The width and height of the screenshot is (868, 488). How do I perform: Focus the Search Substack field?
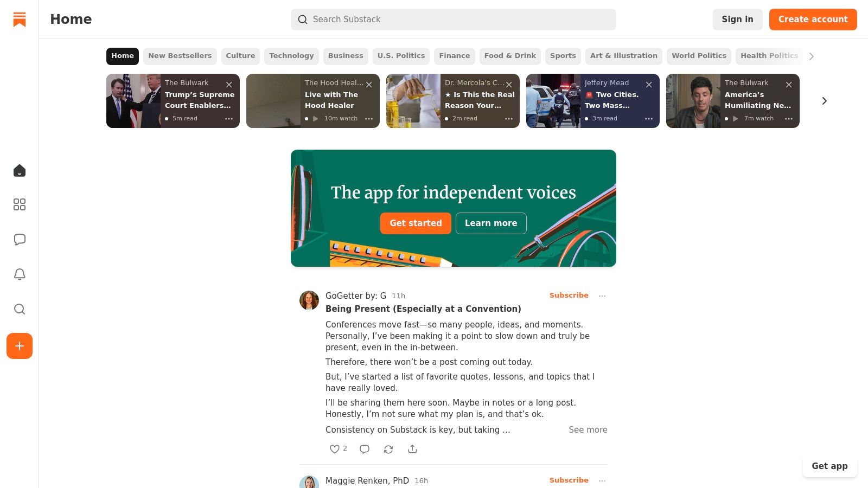tap(453, 20)
